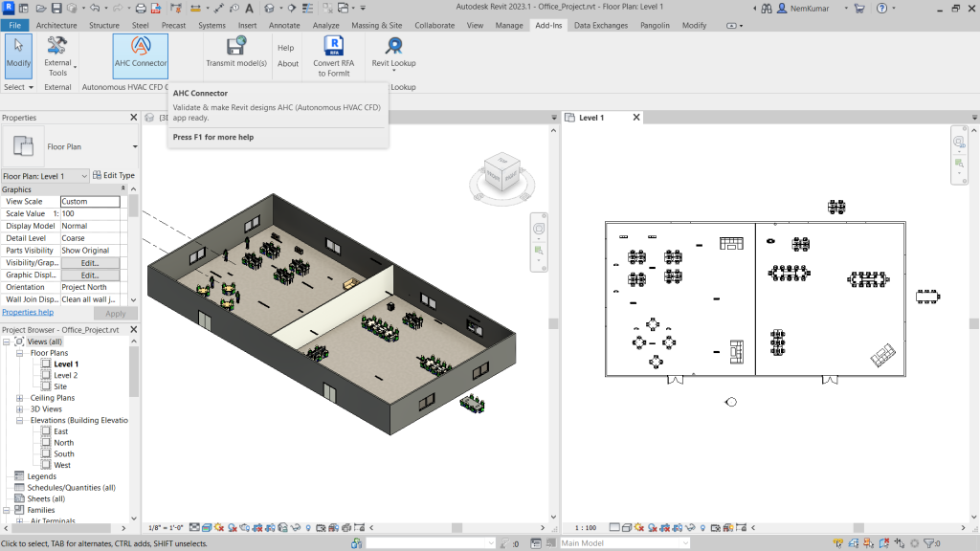
Task: Open the Help question mark icon
Action: pos(881,8)
